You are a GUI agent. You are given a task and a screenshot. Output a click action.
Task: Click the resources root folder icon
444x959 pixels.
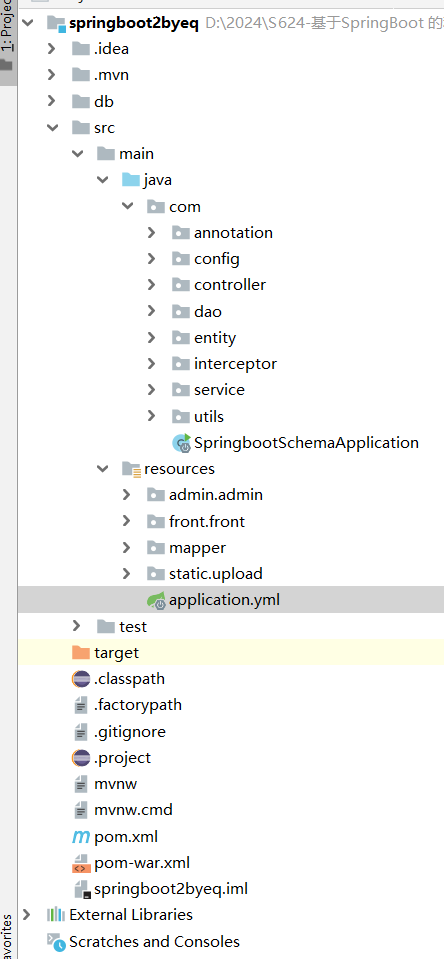[x=131, y=469]
